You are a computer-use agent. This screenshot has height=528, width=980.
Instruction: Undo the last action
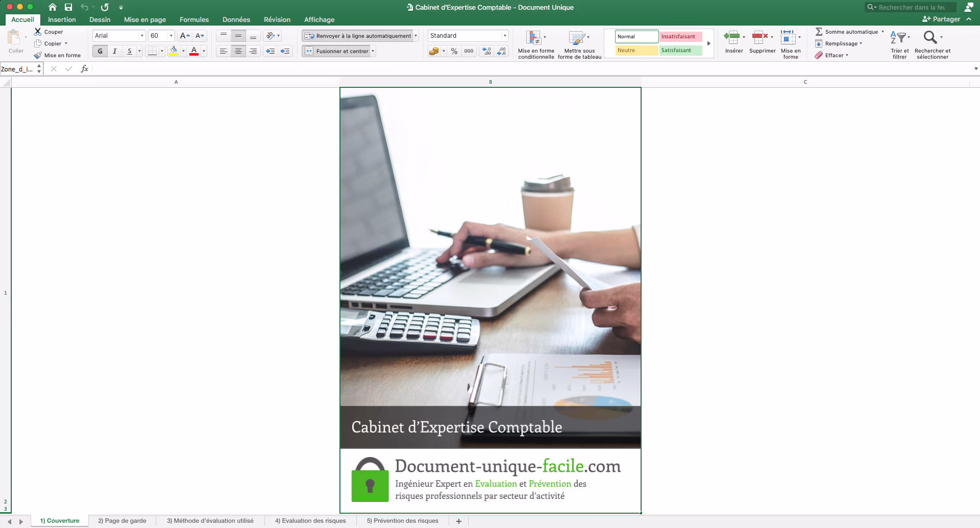(85, 7)
